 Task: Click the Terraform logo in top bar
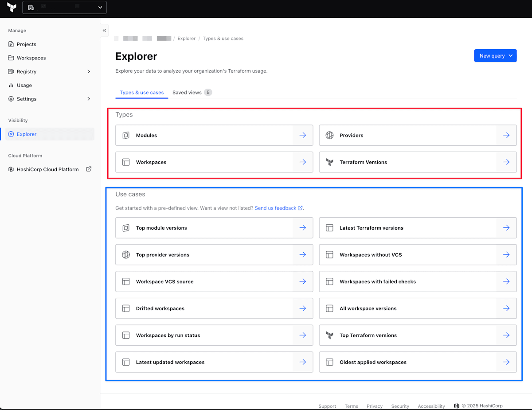(12, 8)
